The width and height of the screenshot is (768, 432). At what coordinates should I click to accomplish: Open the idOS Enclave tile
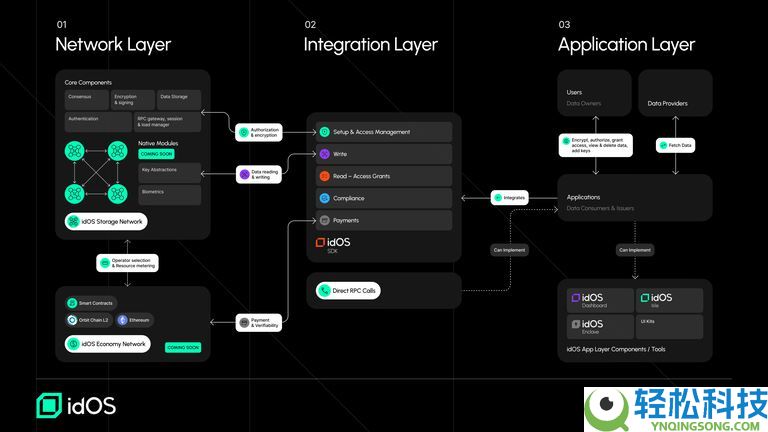coord(599,327)
